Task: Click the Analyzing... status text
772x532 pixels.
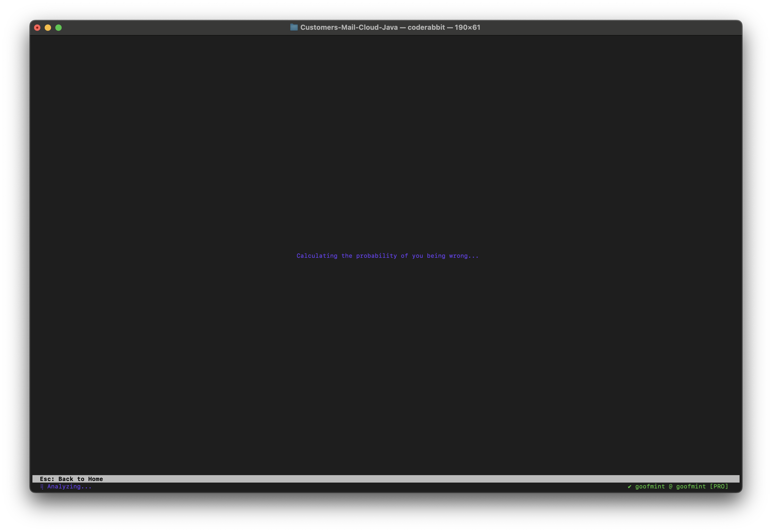Action: [x=70, y=487]
